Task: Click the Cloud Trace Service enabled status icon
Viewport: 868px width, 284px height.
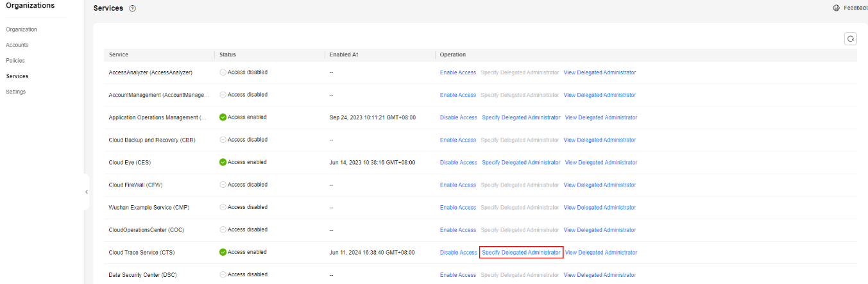Action: 223,253
